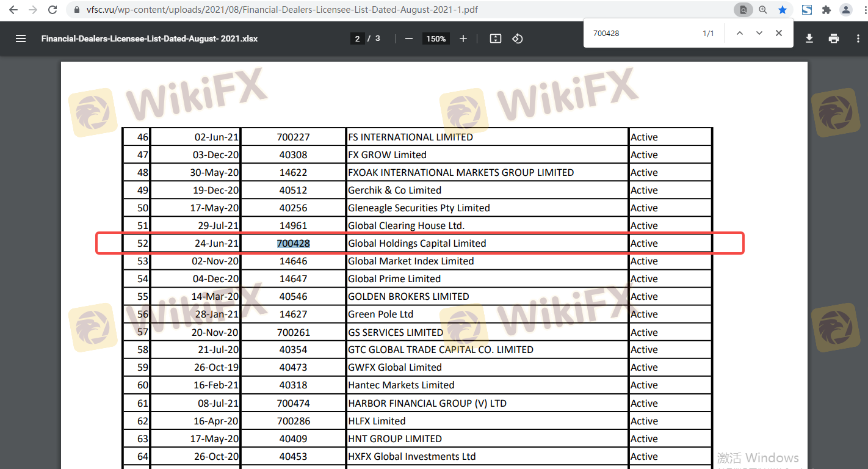
Task: Open the browser extensions puzzle icon
Action: 826,10
